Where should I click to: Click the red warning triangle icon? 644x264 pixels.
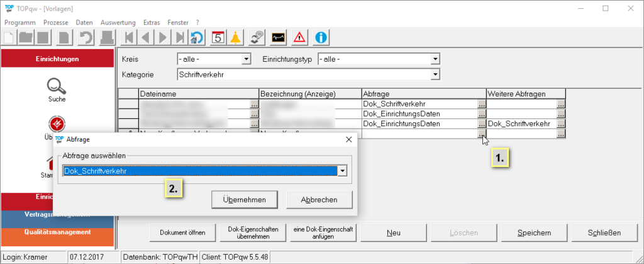click(300, 37)
